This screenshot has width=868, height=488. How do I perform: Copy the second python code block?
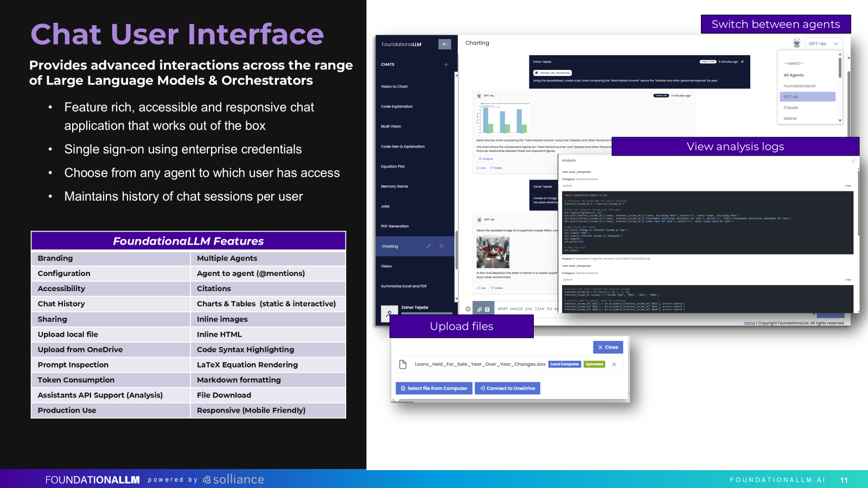848,280
